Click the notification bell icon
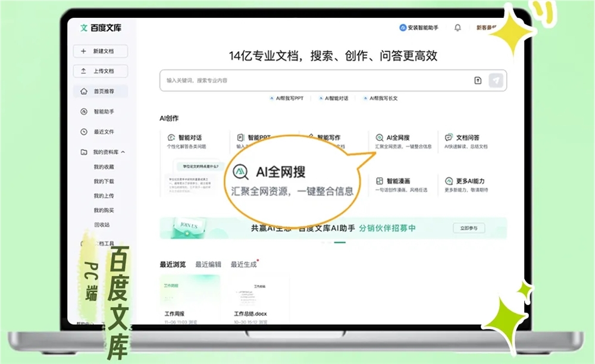595x364 pixels. pos(458,27)
